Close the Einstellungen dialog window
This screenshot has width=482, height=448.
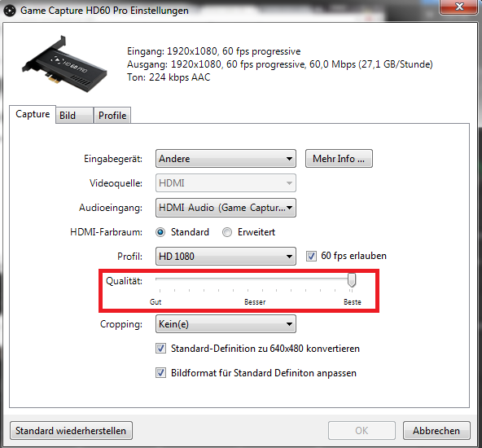tap(459, 7)
